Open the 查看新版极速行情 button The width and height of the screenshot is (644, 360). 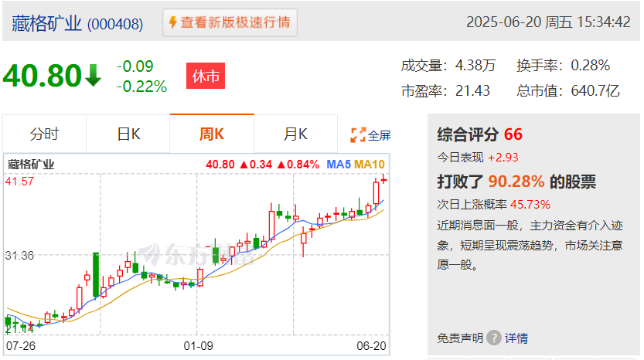tap(230, 22)
